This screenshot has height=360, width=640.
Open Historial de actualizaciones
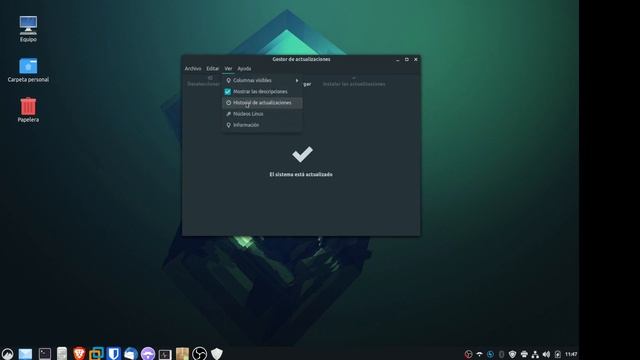262,103
